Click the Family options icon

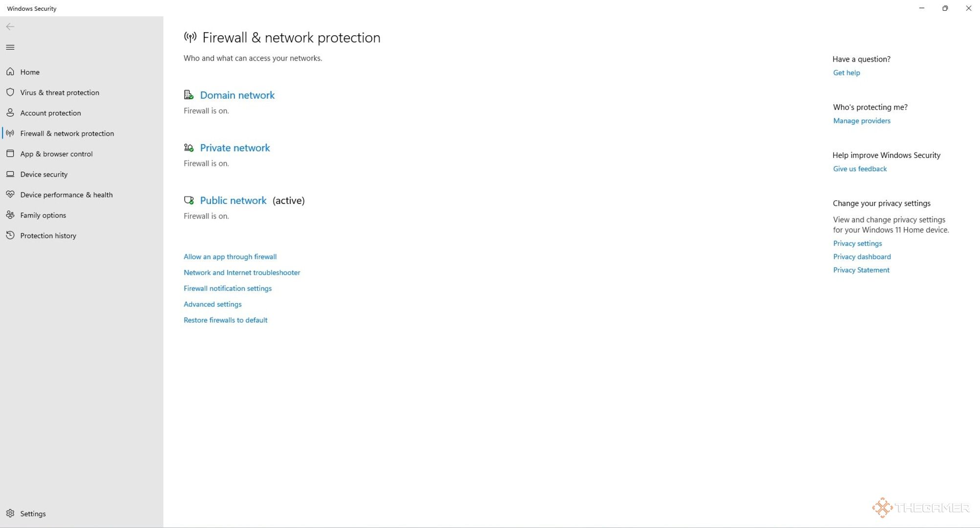click(10, 215)
